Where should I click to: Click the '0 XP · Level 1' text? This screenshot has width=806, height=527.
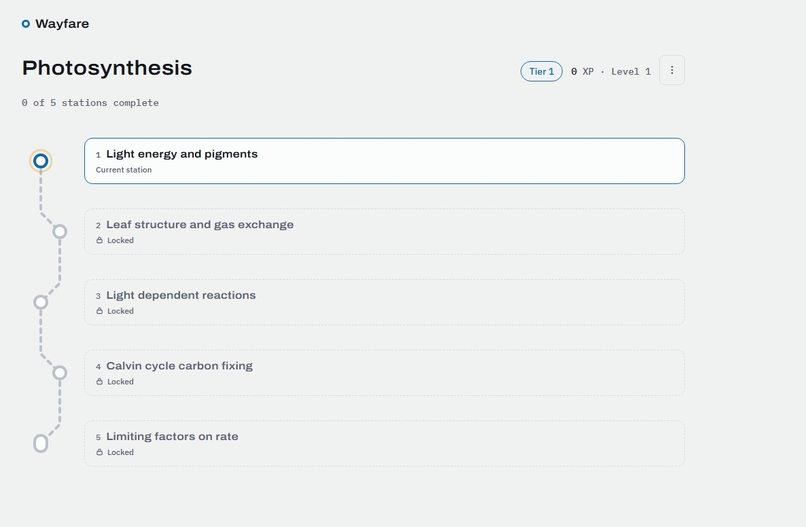611,71
